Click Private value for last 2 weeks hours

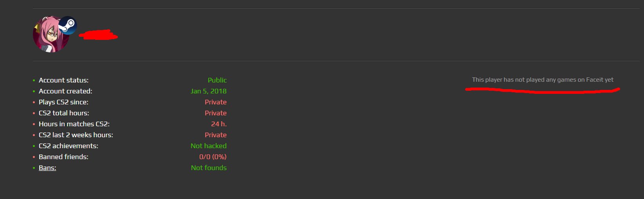215,135
